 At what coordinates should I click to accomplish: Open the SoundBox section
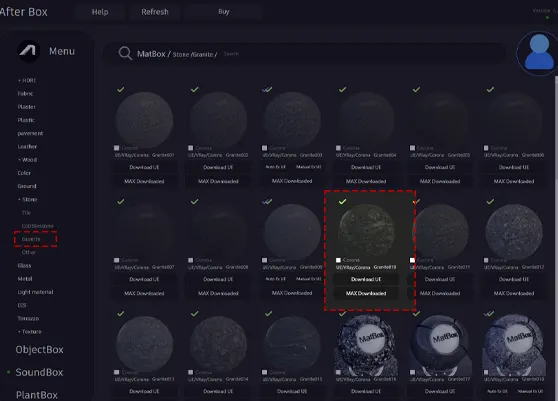(39, 372)
